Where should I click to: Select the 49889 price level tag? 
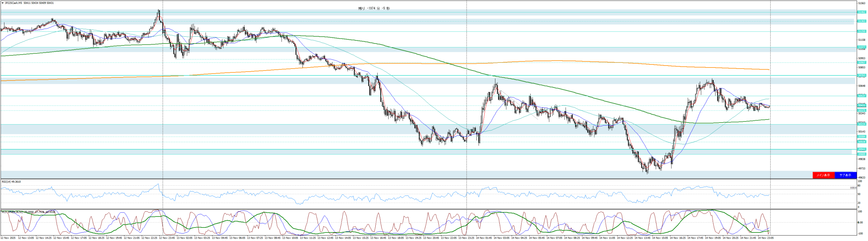862,154
